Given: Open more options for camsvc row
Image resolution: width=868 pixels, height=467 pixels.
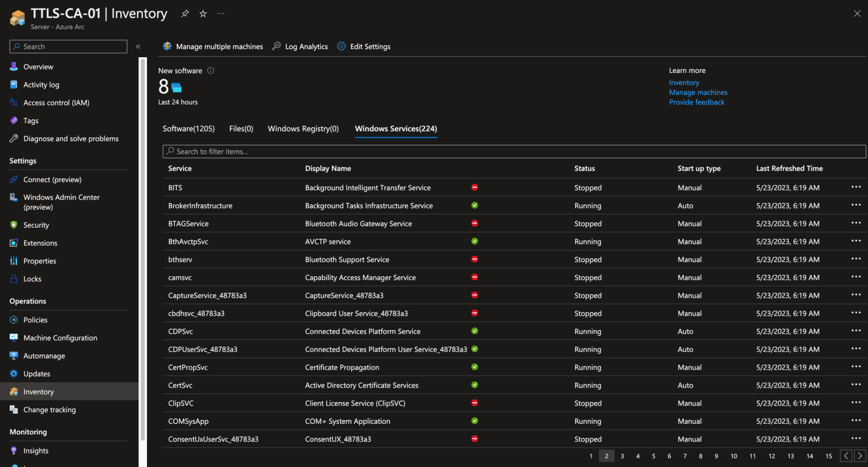Looking at the screenshot, I should tap(856, 277).
